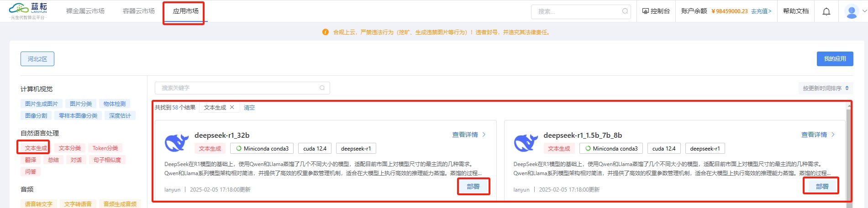Open the notification bell
Viewport: 868px width, 208px height.
(826, 11)
